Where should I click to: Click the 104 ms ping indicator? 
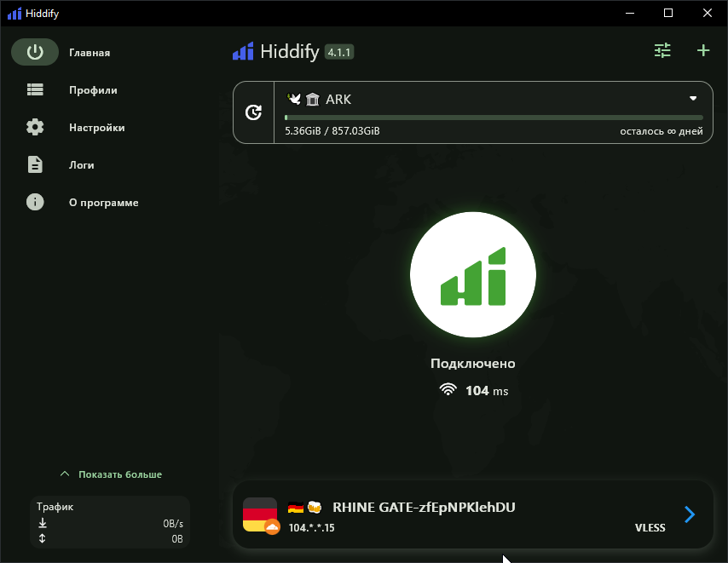[473, 391]
